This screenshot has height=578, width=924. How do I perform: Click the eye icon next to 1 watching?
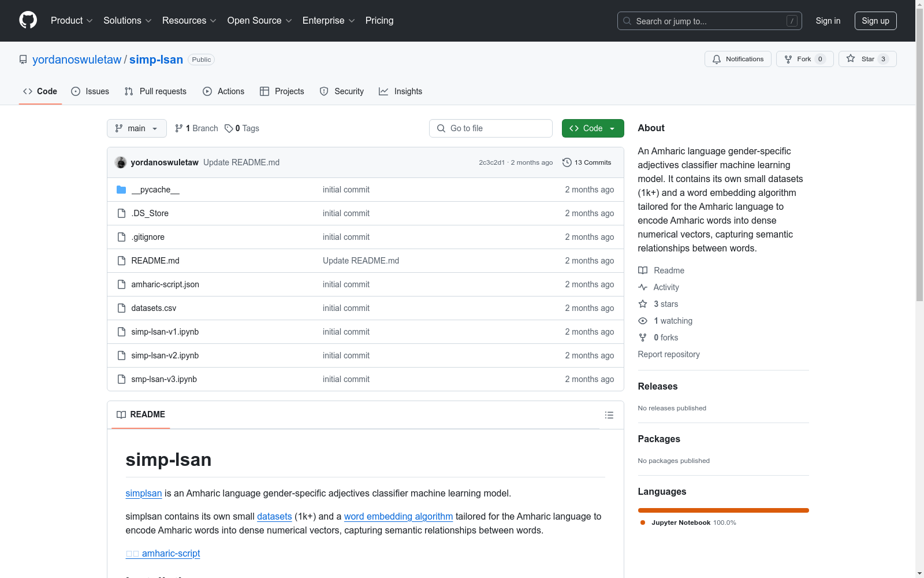tap(643, 321)
